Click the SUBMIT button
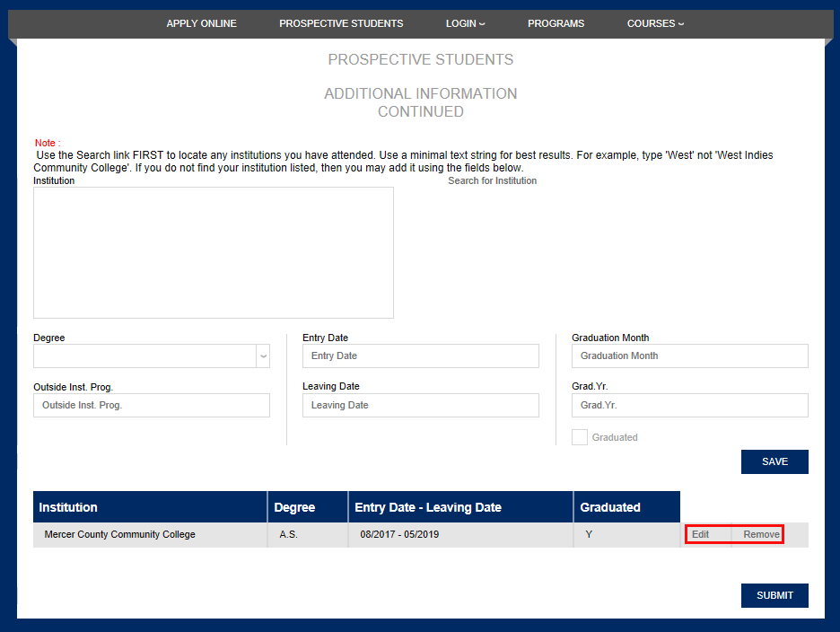Screen dimensions: 840x632 click(774, 595)
